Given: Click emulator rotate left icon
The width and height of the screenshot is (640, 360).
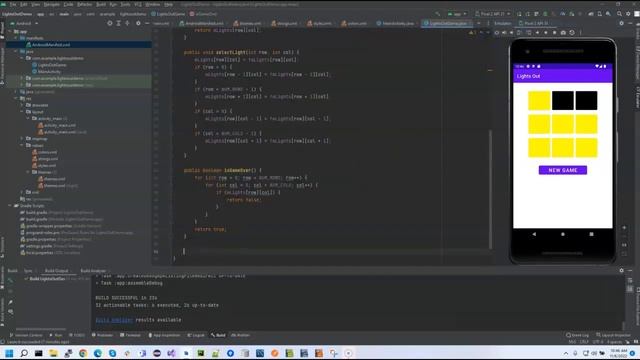Looking at the screenshot, I should pos(519,32).
